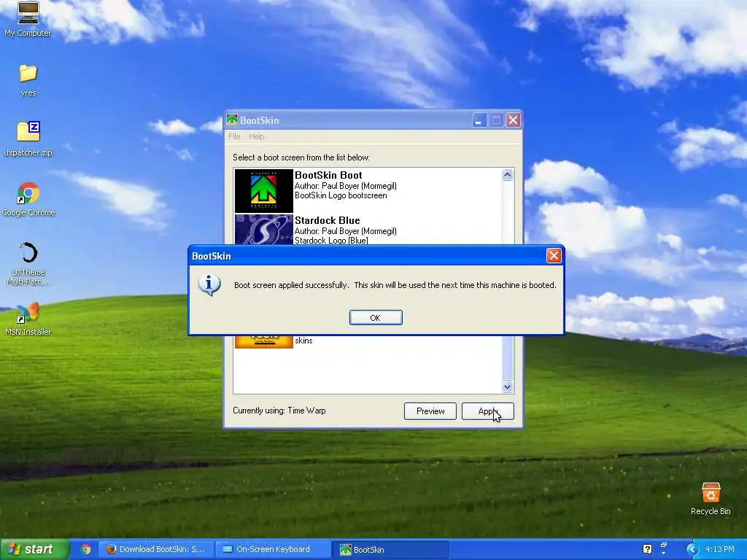Click the 'Currently using: Time Warp' label
The height and width of the screenshot is (560, 747).
point(279,411)
